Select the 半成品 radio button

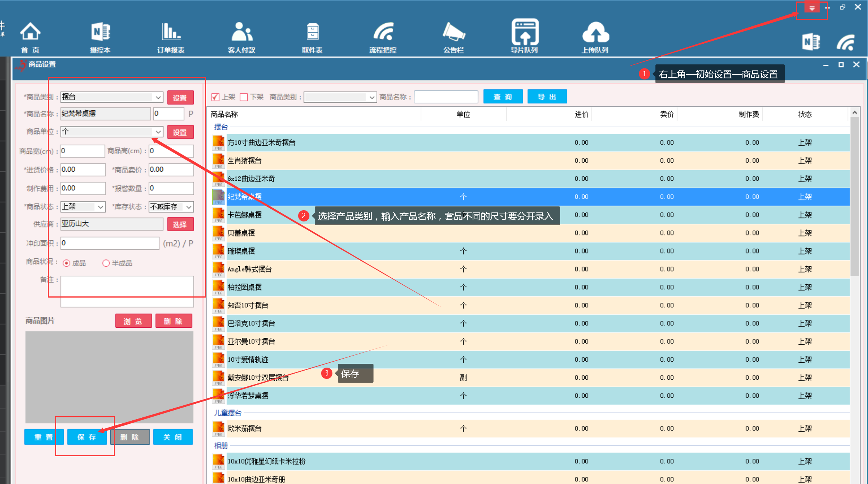coord(106,263)
